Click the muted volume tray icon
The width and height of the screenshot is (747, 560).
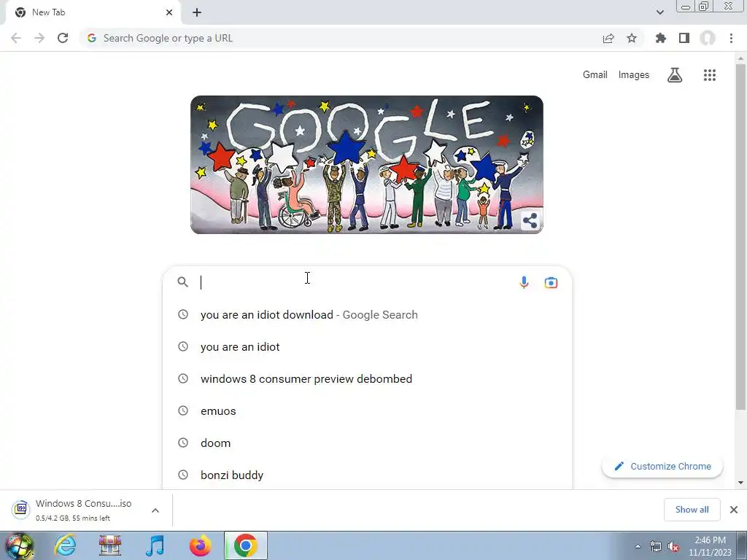click(673, 547)
